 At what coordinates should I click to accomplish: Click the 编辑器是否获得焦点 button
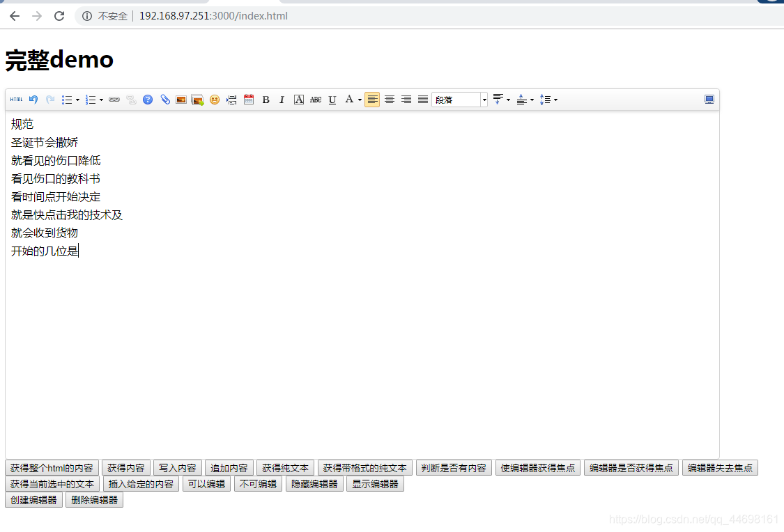coord(631,468)
